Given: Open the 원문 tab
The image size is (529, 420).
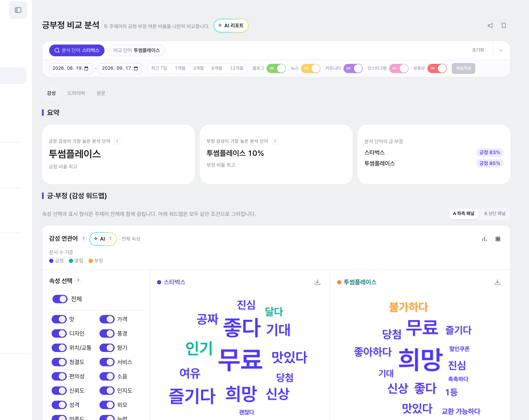Looking at the screenshot, I should point(101,93).
